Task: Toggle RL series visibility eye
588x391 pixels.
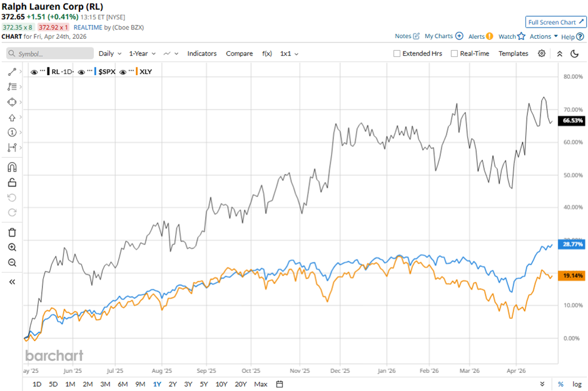Action: (x=34, y=72)
